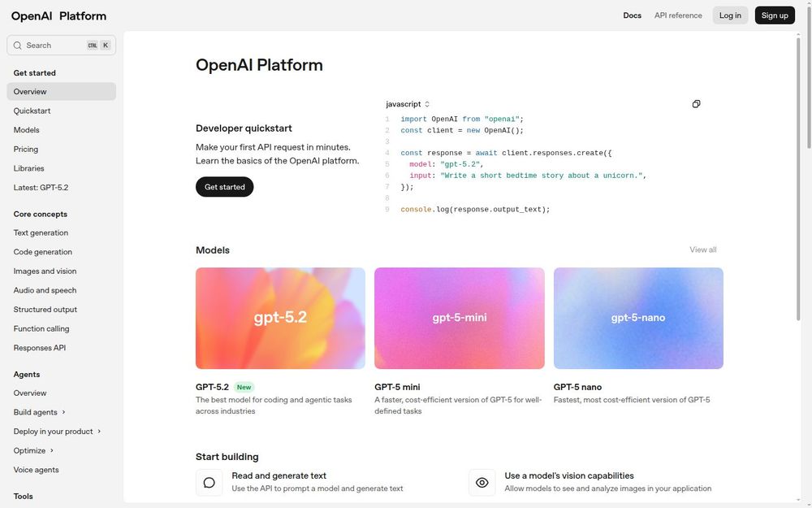This screenshot has height=508, width=812.
Task: Click the Core concepts sidebar heading
Action: click(x=41, y=214)
